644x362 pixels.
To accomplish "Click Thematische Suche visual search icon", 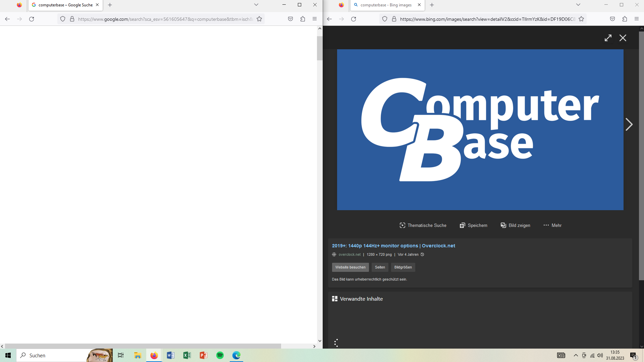I will [x=402, y=225].
